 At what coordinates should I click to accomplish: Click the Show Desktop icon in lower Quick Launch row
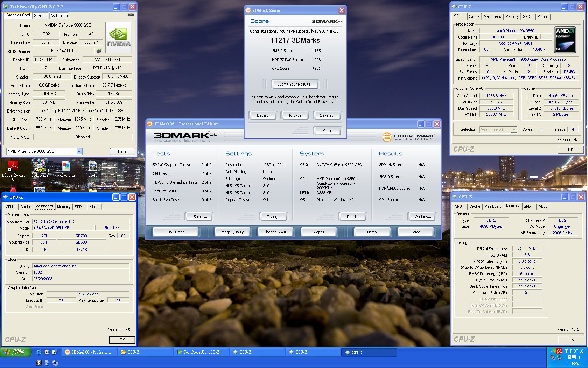[47, 363]
